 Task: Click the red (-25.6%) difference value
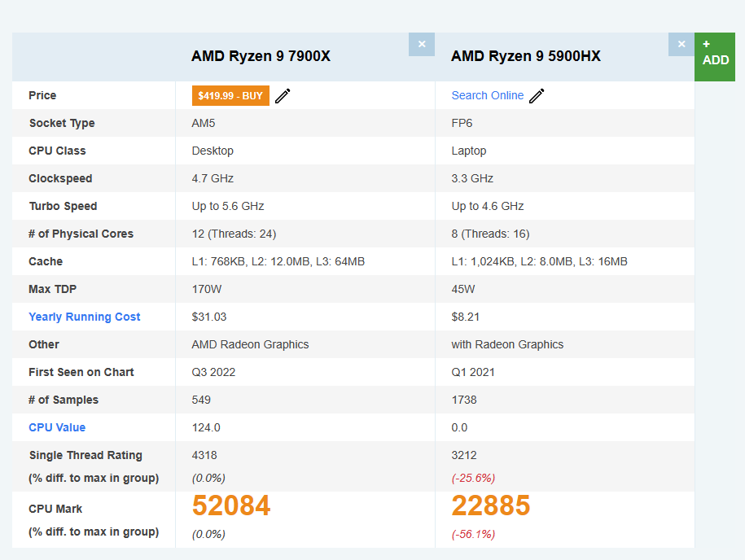click(473, 478)
